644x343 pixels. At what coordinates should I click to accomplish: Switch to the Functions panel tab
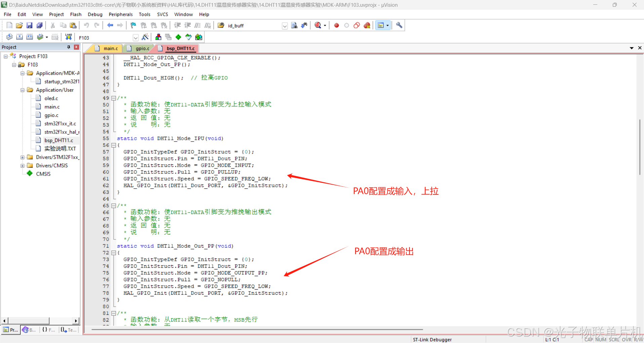48,330
